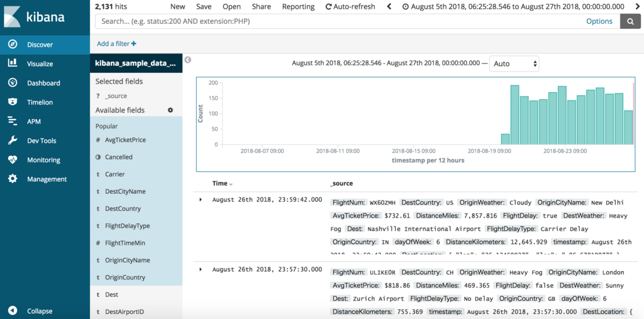Image resolution: width=644 pixels, height=319 pixels.
Task: Open Dev Tools wrench icon
Action: 13,140
